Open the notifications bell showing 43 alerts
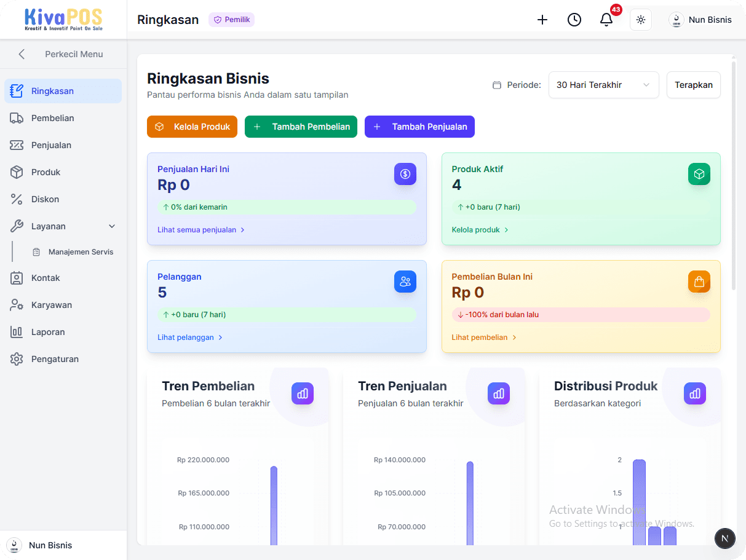This screenshot has height=560, width=746. (x=606, y=19)
